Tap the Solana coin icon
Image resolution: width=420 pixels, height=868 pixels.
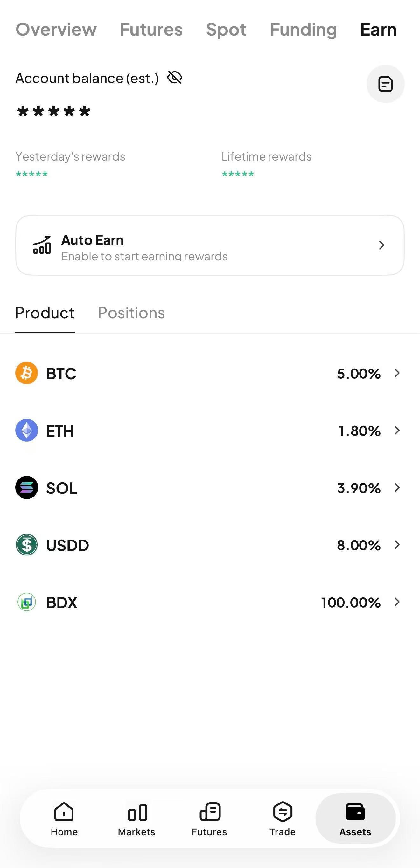[27, 488]
